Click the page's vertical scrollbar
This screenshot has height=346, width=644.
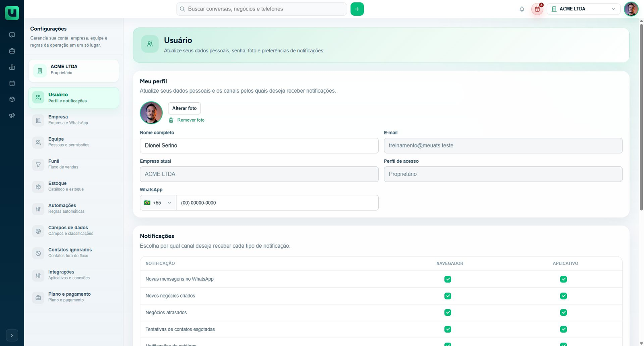pyautogui.click(x=641, y=117)
